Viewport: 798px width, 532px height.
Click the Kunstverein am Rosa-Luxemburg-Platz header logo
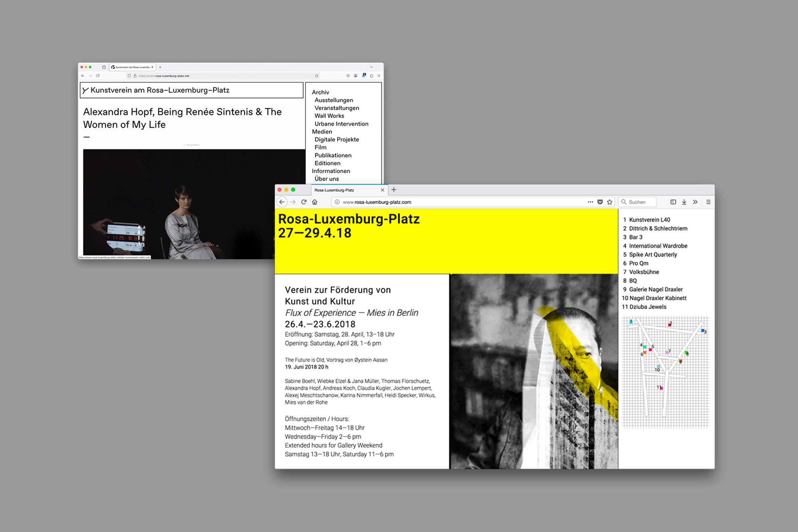tap(156, 90)
